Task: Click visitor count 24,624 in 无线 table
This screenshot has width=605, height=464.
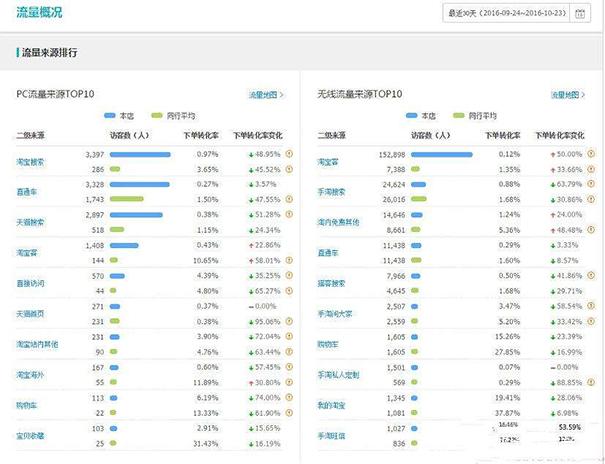Action: (x=394, y=184)
